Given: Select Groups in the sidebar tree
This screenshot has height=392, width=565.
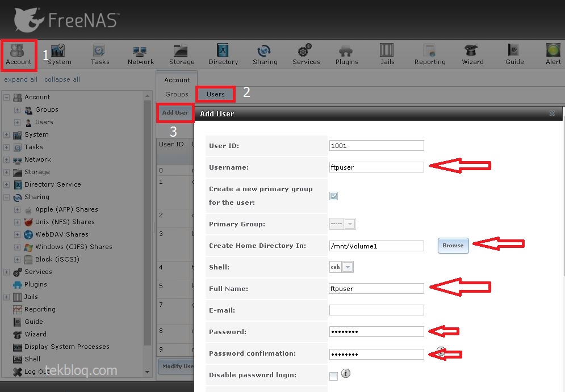Looking at the screenshot, I should point(47,109).
